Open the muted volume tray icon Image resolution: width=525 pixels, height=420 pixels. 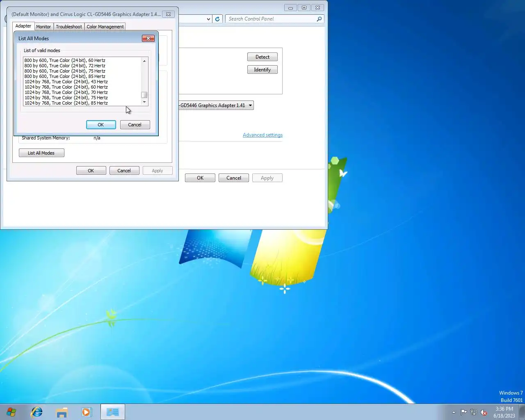click(484, 412)
